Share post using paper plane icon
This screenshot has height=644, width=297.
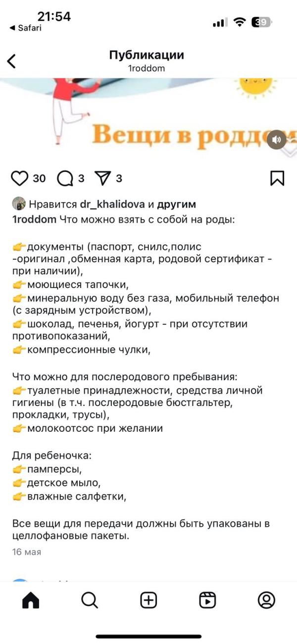pos(102,178)
